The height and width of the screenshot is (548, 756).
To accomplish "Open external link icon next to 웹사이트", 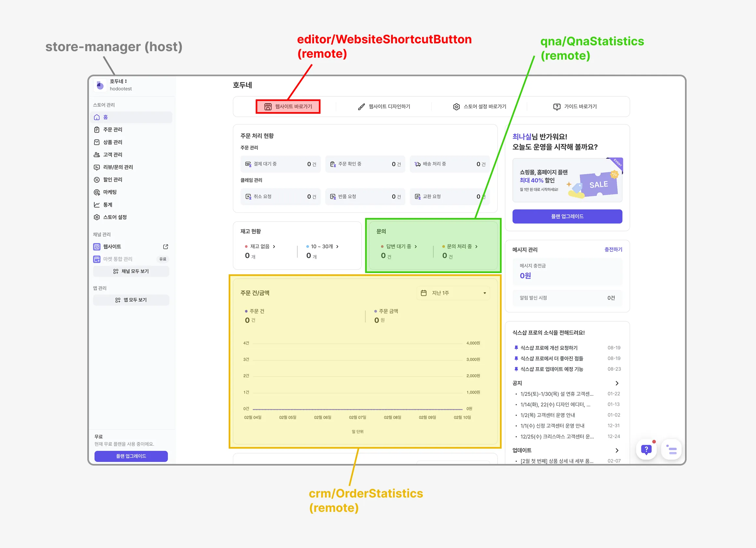I will click(166, 247).
